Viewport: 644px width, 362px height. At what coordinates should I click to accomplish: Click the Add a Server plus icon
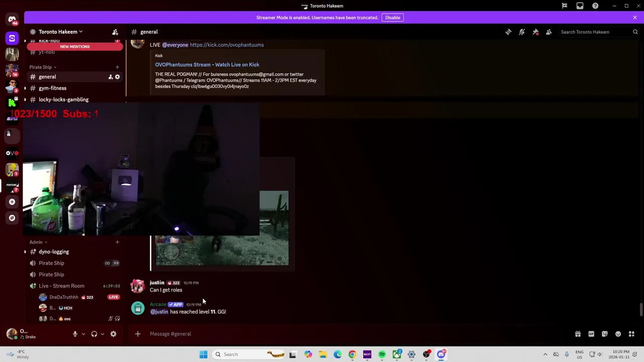pos(12,202)
